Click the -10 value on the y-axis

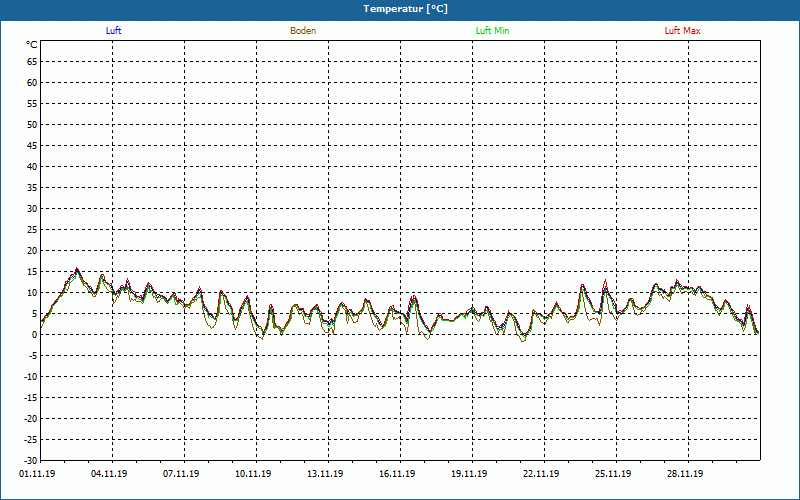(x=30, y=377)
